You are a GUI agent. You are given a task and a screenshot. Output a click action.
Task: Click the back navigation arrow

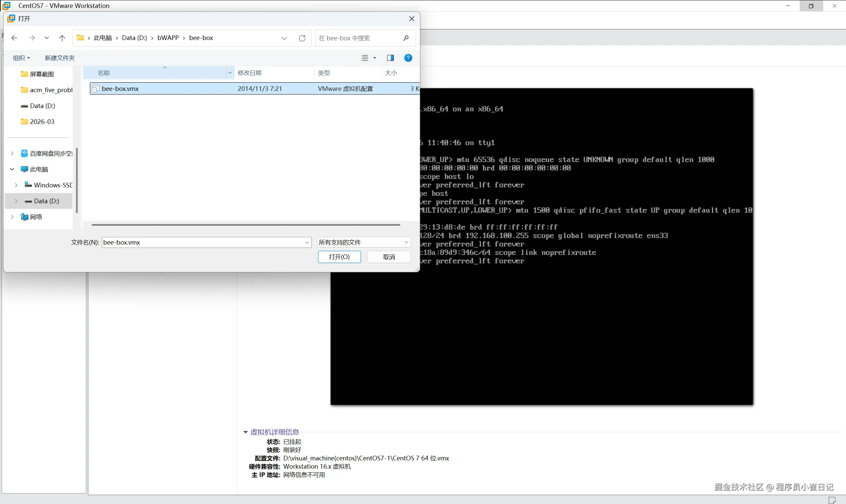(14, 38)
